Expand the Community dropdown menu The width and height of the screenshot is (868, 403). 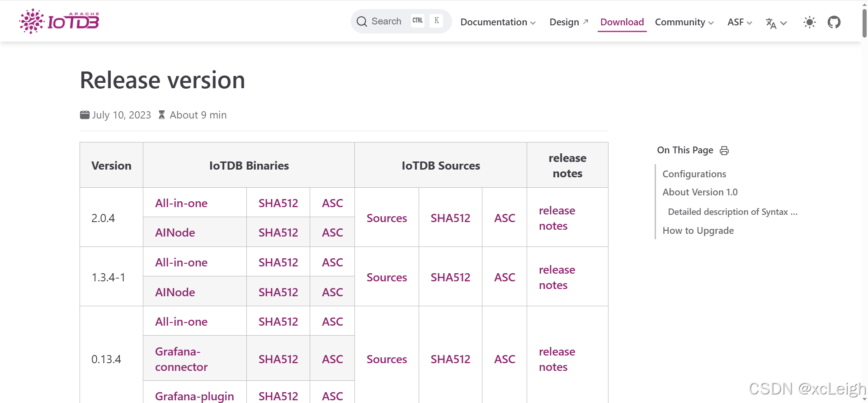[684, 22]
